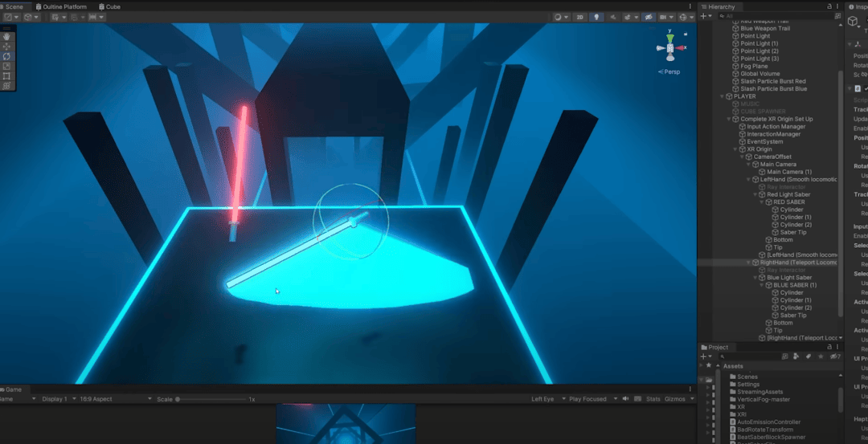868x444 pixels.
Task: Collapse the PLAYER object
Action: point(723,96)
